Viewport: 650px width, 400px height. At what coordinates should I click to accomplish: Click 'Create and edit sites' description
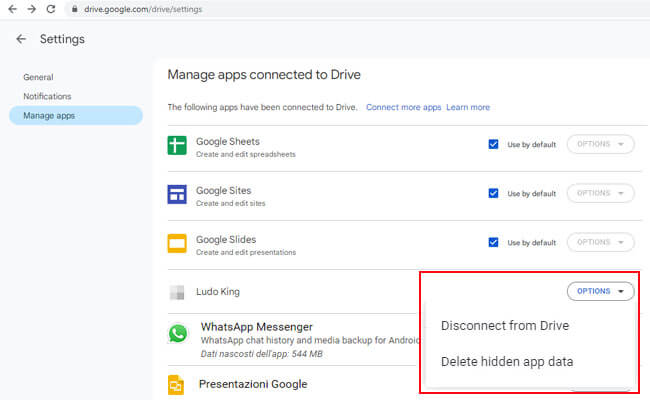coord(230,204)
